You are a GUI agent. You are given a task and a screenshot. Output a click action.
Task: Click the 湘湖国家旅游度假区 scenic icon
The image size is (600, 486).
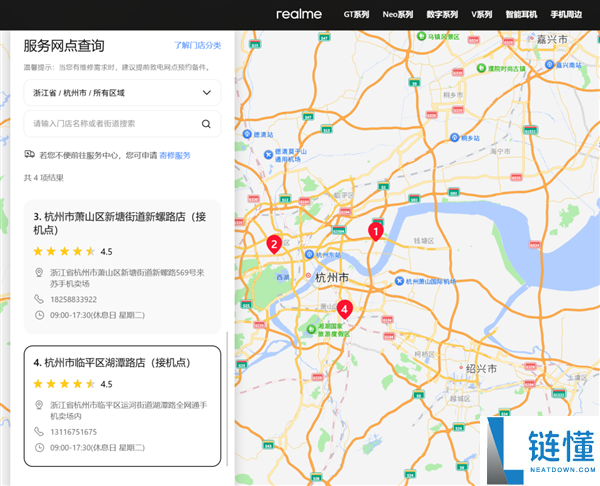(x=312, y=329)
